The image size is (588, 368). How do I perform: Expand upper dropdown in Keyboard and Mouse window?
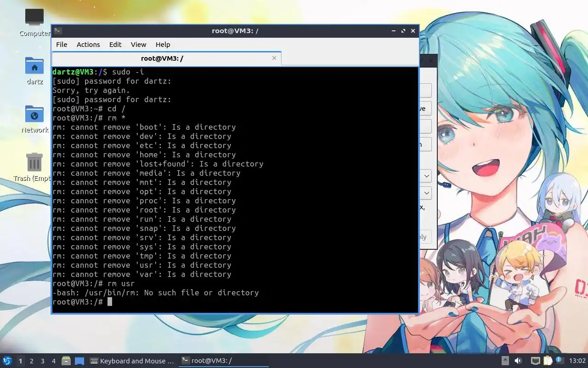coord(426,176)
